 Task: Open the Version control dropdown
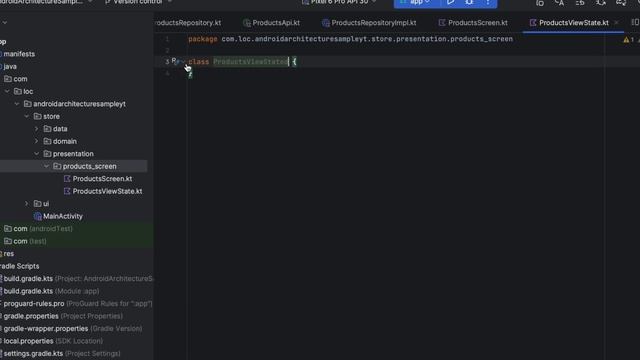pyautogui.click(x=138, y=2)
